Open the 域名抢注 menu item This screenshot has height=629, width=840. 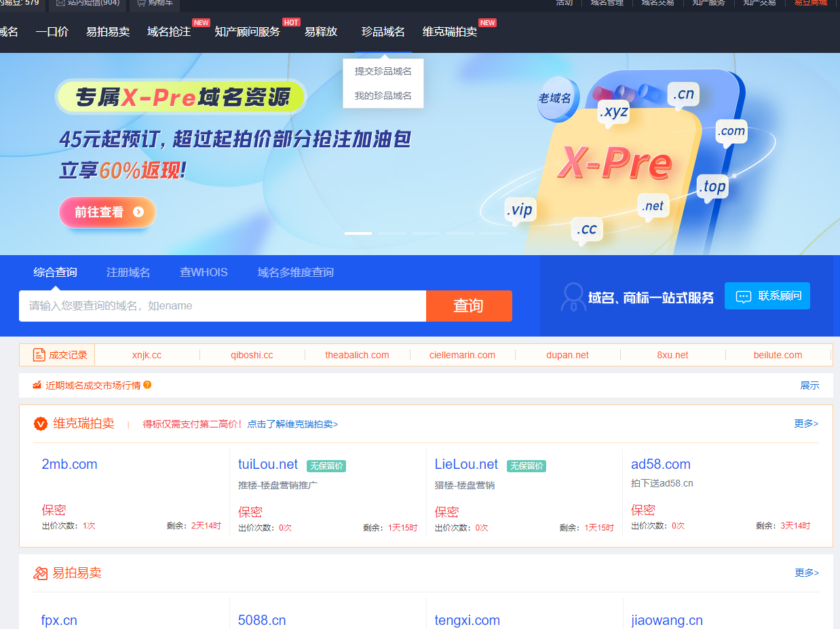pos(169,32)
